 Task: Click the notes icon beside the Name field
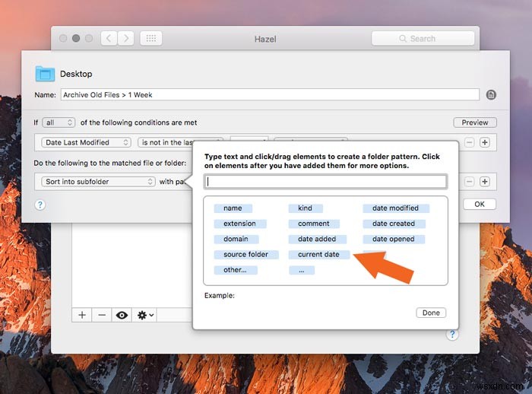click(491, 95)
